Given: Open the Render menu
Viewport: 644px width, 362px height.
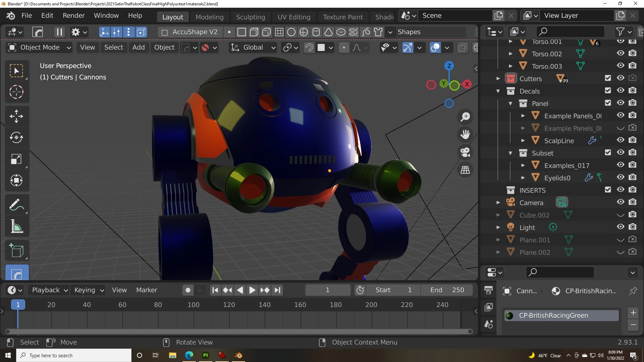Looking at the screenshot, I should pos(73,15).
